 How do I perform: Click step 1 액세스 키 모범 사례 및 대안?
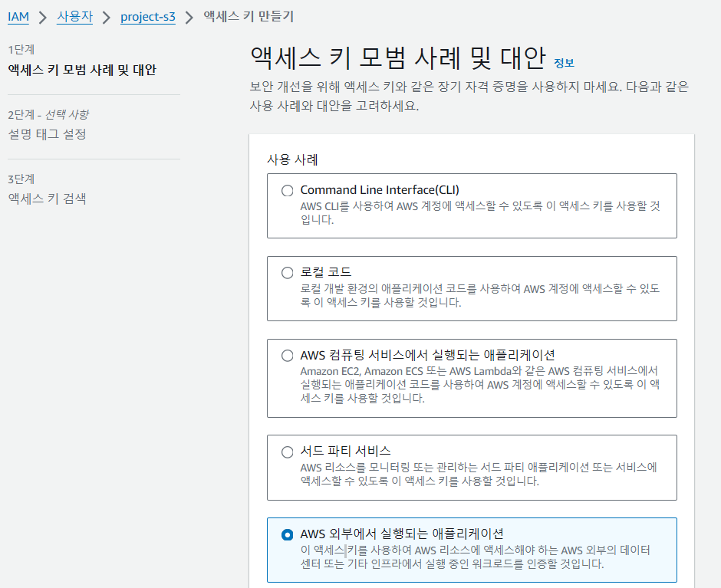(x=82, y=70)
